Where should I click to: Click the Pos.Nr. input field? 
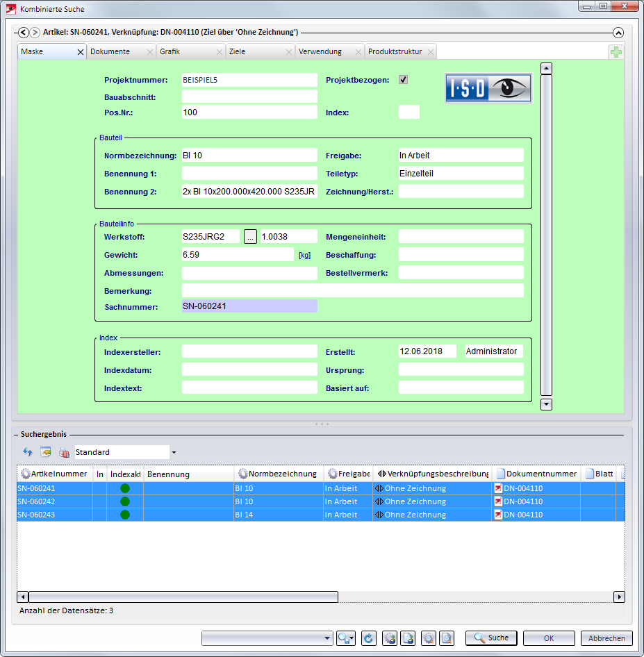pyautogui.click(x=249, y=112)
